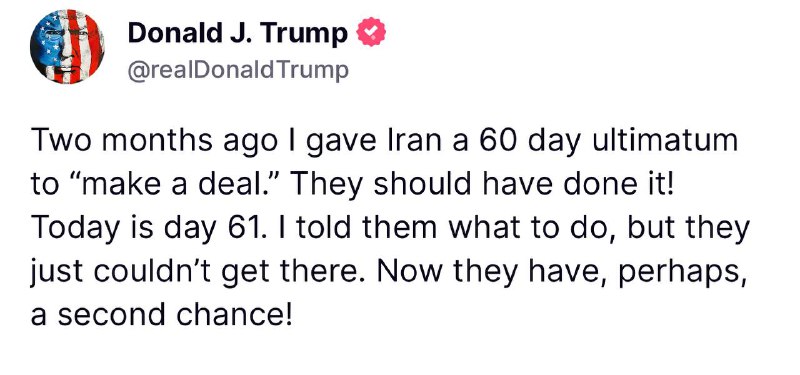Click the first line mentioning 60 day ultimatum

tap(384, 140)
